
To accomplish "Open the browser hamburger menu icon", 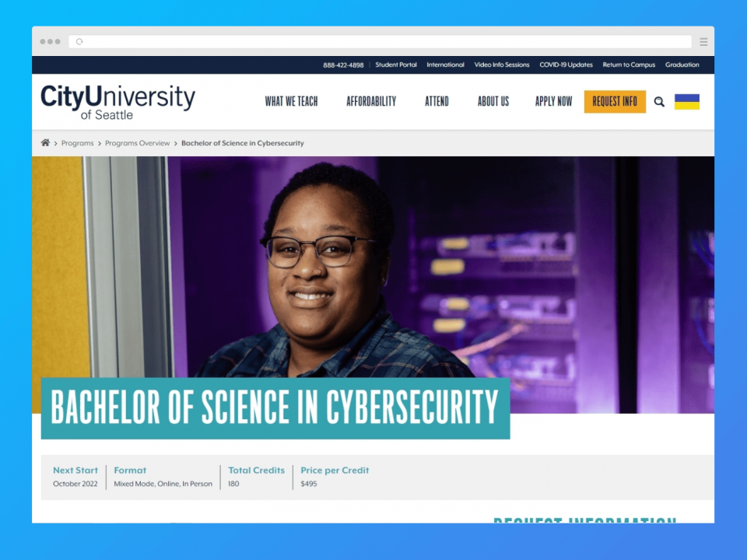I will (703, 42).
